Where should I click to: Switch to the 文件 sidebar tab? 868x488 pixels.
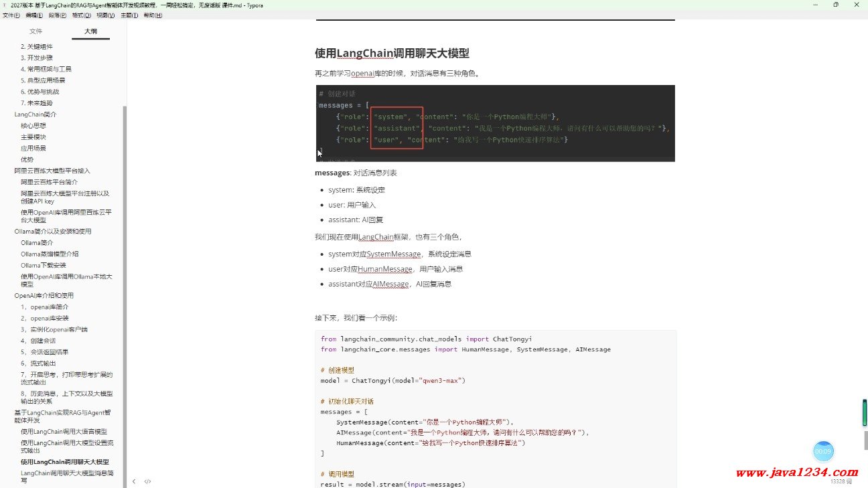(x=36, y=31)
